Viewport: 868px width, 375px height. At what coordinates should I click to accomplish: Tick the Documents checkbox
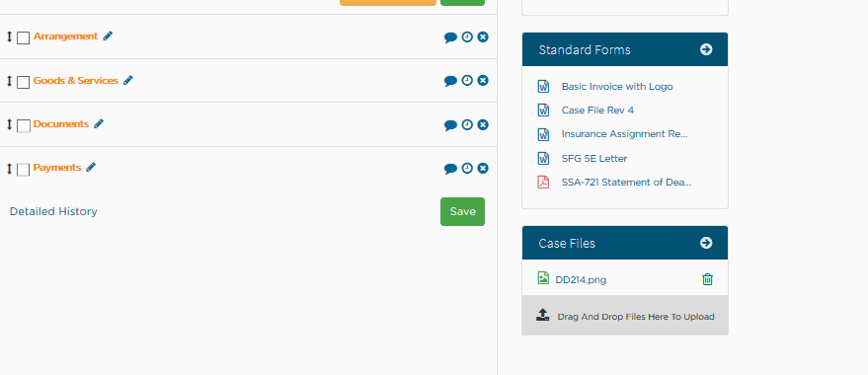[24, 126]
